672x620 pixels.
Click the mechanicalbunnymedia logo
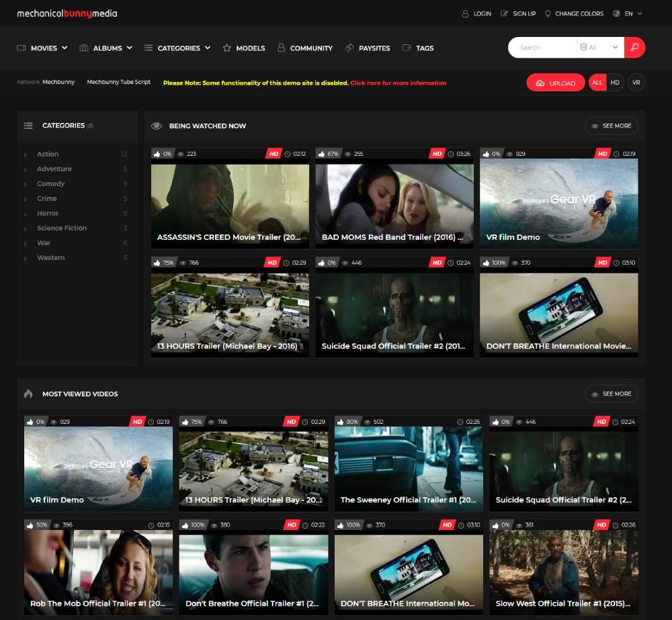tap(67, 13)
